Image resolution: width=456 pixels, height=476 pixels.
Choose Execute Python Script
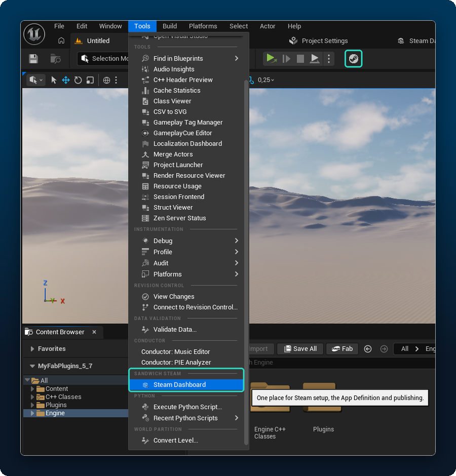tap(188, 407)
